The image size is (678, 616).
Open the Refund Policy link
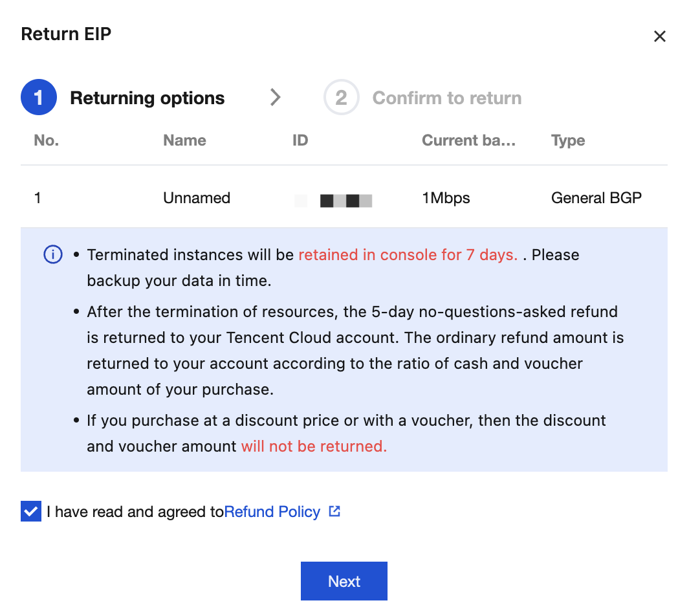pyautogui.click(x=272, y=512)
